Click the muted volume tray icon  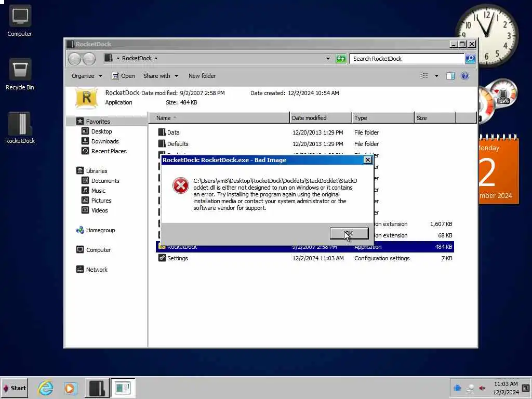pos(482,388)
